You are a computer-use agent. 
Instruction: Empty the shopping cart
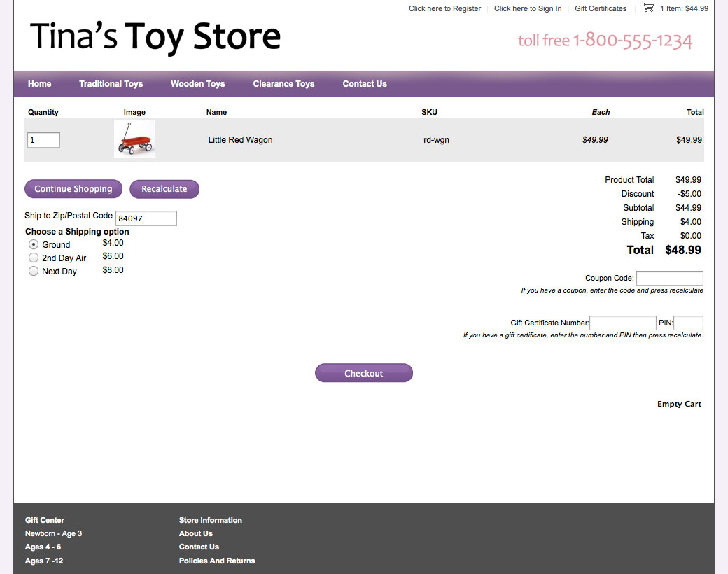(679, 404)
